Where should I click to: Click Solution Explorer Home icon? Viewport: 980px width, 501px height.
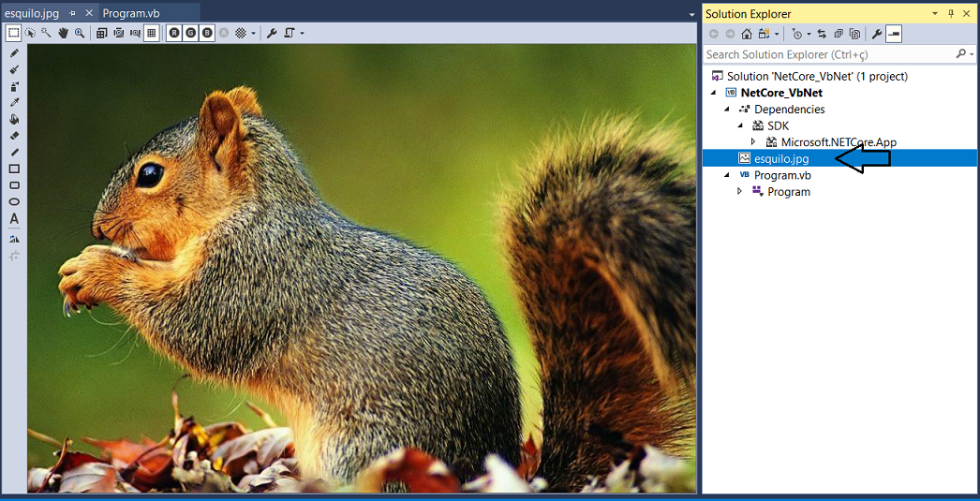747,34
